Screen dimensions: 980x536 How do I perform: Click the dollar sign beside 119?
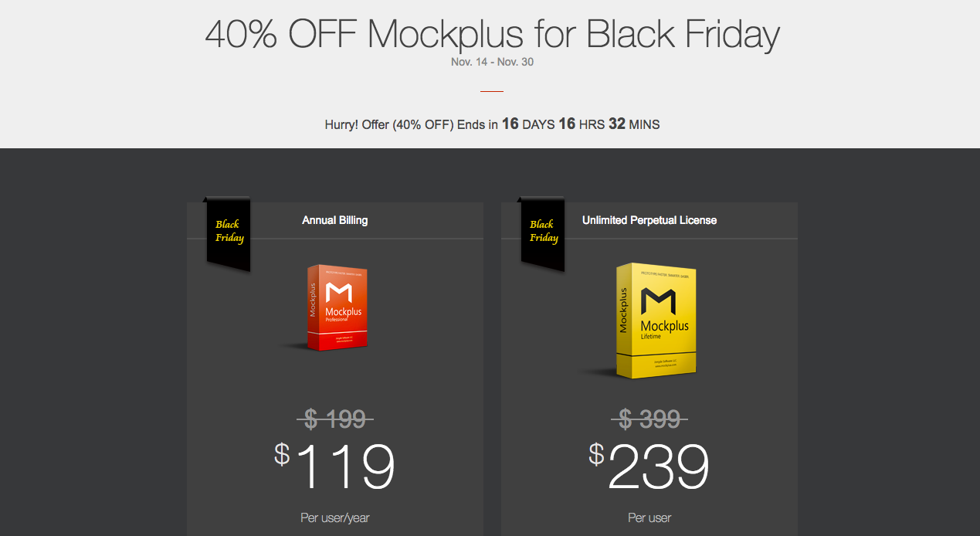click(282, 454)
